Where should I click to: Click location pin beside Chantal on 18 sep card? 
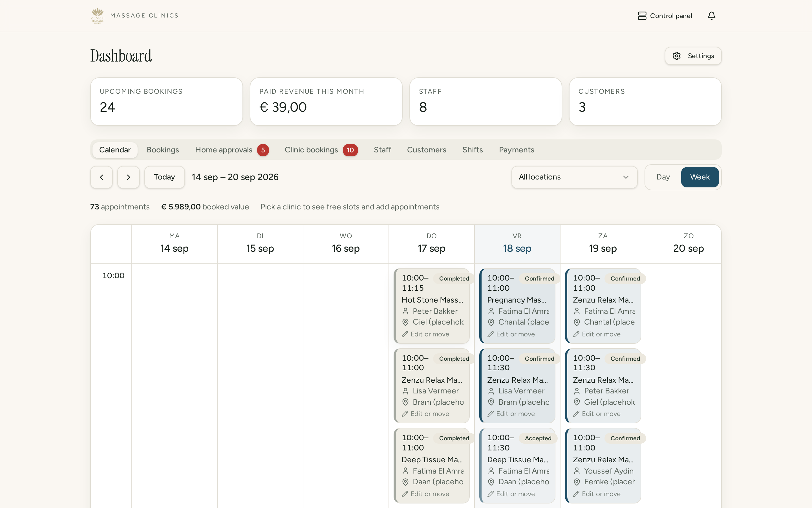point(491,322)
